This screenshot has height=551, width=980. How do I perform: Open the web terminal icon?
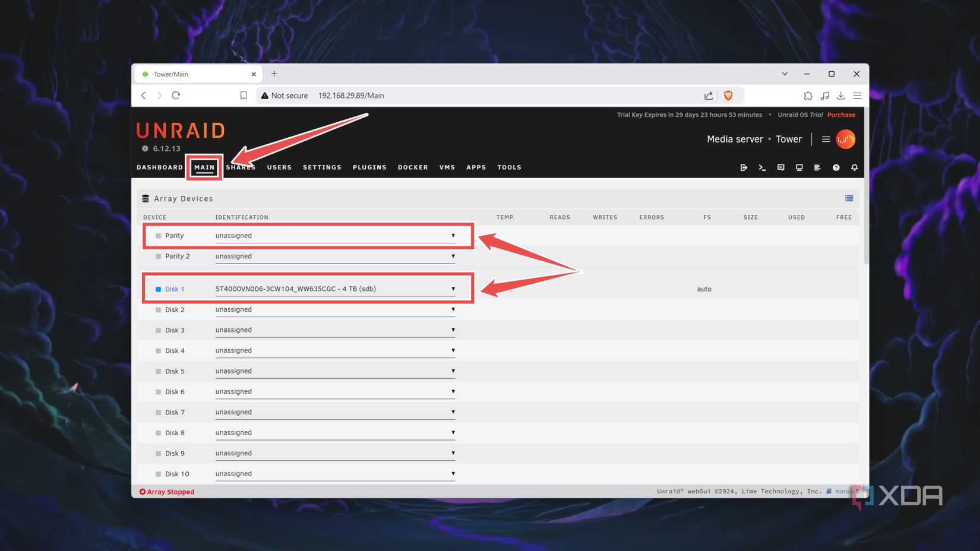[x=762, y=168]
